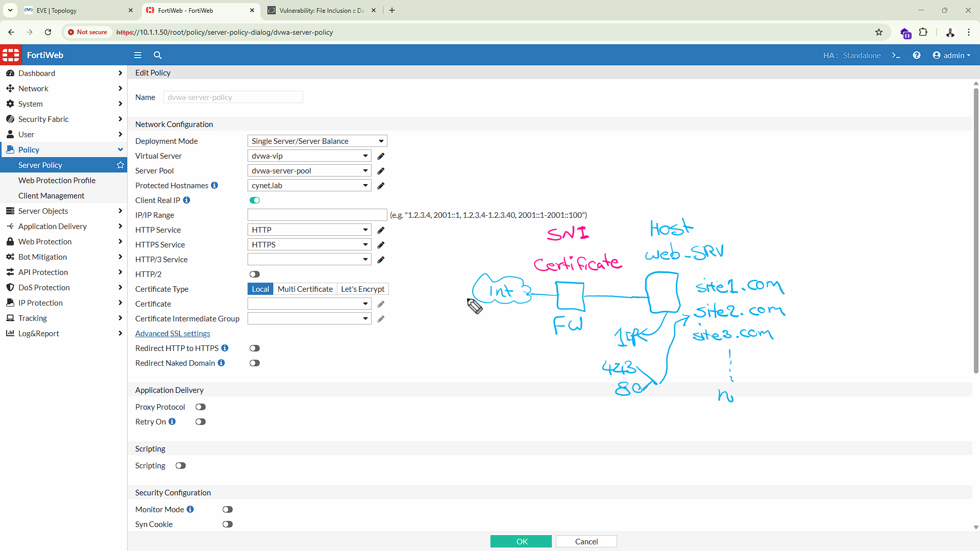Open the Deployment Mode dropdown
Viewport: 980px width, 551px height.
point(317,141)
